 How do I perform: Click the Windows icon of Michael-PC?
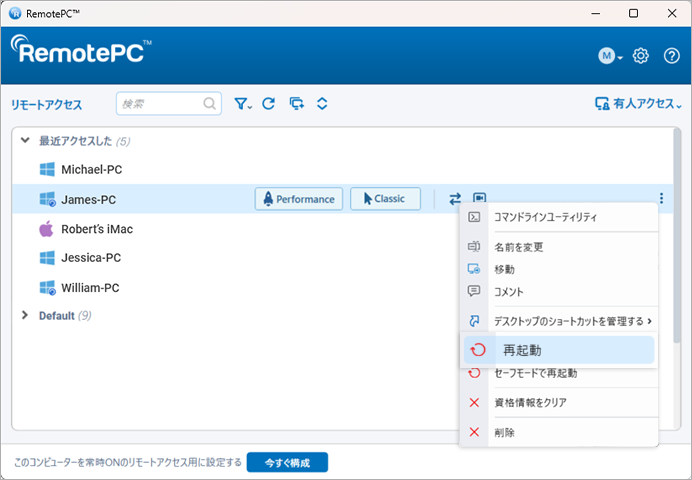pyautogui.click(x=47, y=169)
